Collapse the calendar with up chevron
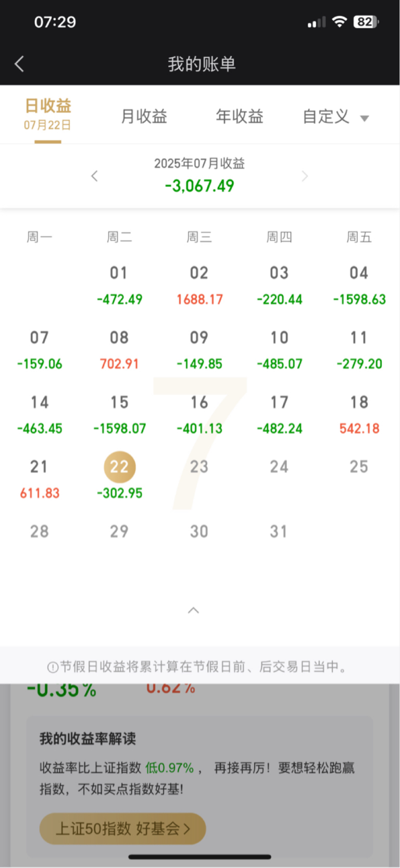400x868 pixels. coord(193,610)
